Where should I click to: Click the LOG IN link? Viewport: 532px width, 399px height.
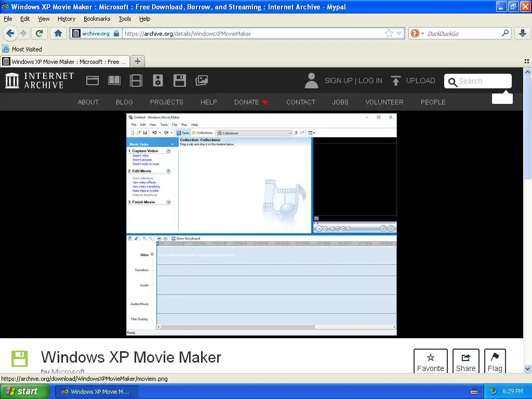370,81
